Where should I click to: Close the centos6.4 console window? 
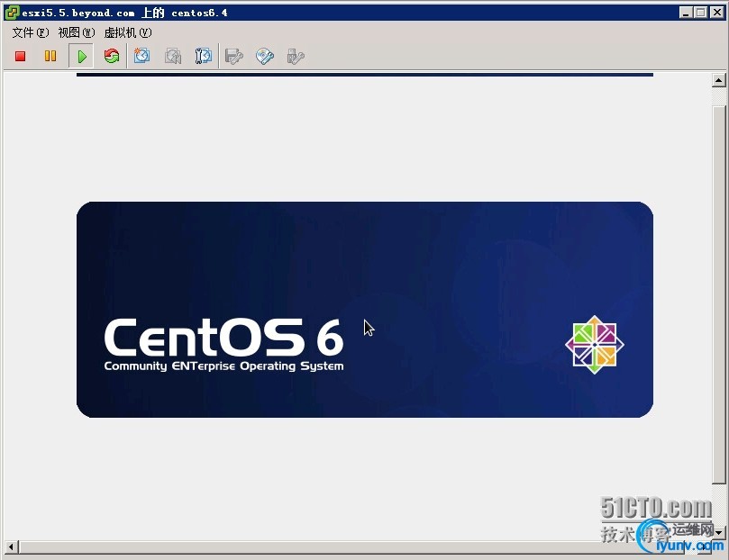click(x=717, y=13)
